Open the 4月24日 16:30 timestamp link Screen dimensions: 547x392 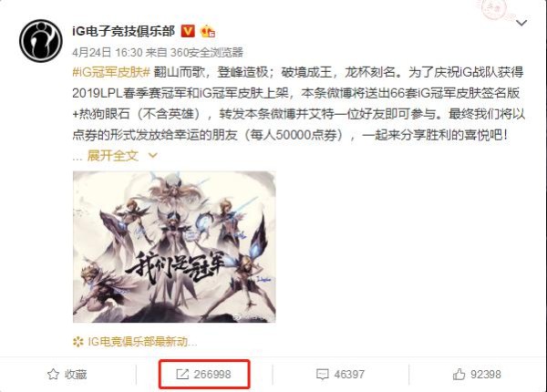pyautogui.click(x=108, y=52)
